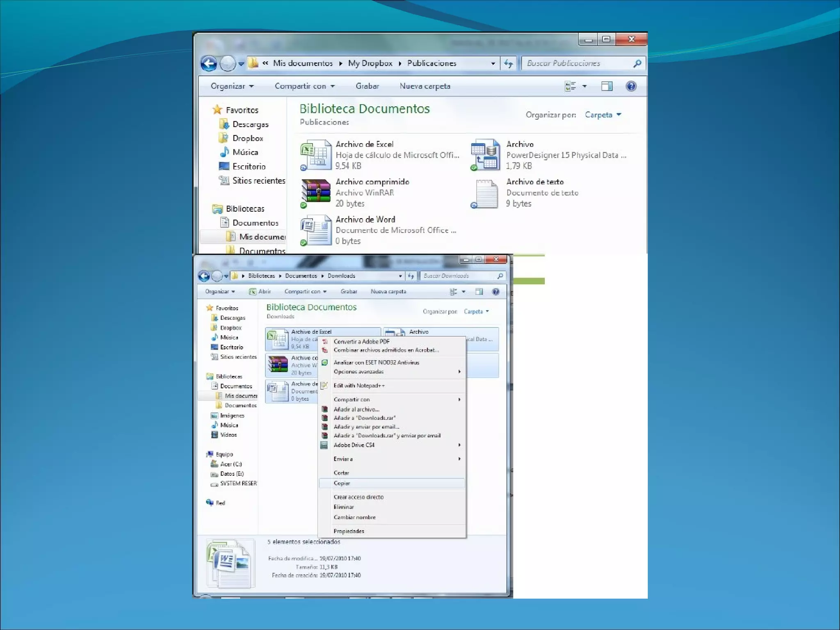
Task: Open Música under Favoritos in the top window
Action: coord(245,152)
